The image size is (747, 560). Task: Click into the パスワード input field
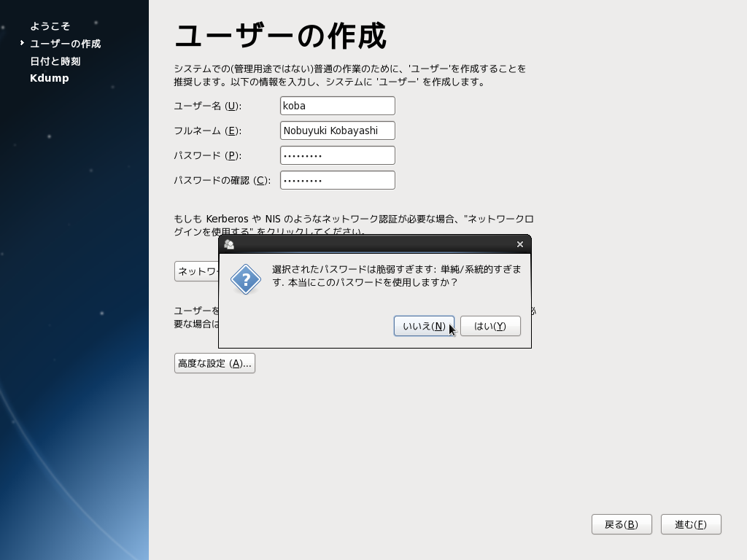tap(337, 155)
